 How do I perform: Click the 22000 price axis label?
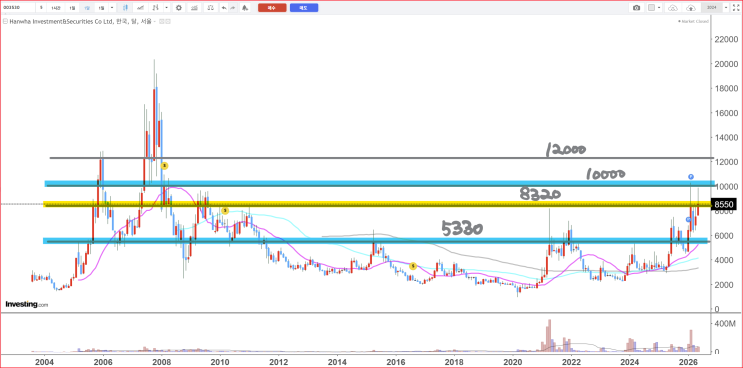click(x=725, y=39)
